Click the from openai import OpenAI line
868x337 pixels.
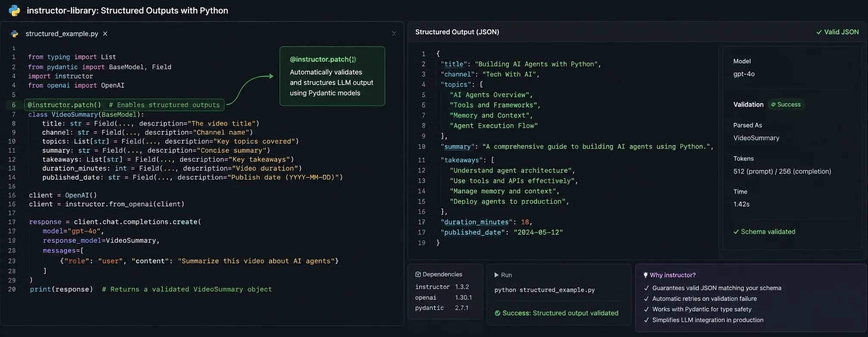click(x=76, y=85)
